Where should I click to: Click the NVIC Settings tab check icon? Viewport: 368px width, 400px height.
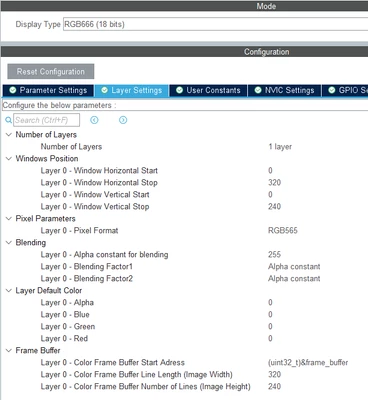258,90
